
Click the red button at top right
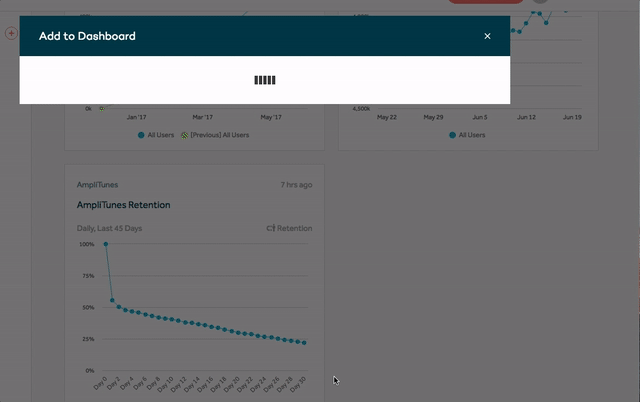(x=485, y=2)
